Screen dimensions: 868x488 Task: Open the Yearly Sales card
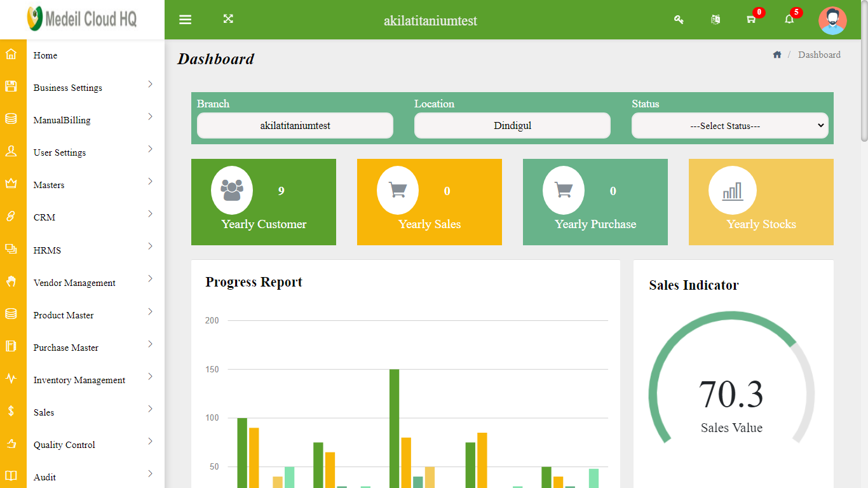coord(430,202)
